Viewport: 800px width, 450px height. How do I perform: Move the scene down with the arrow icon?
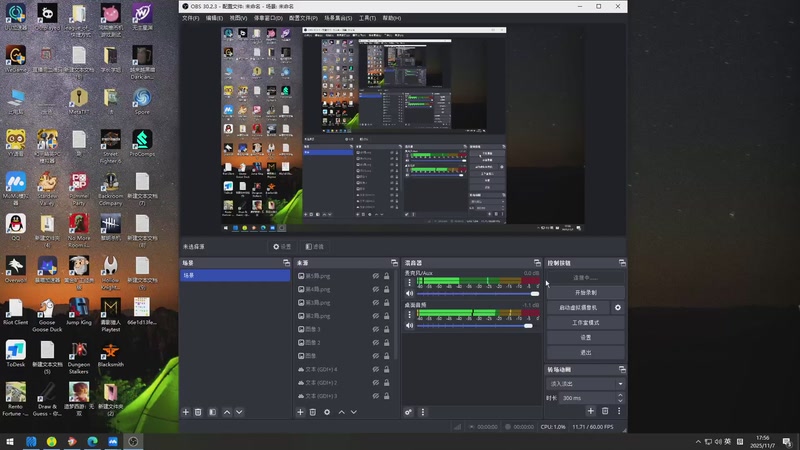[x=239, y=412]
